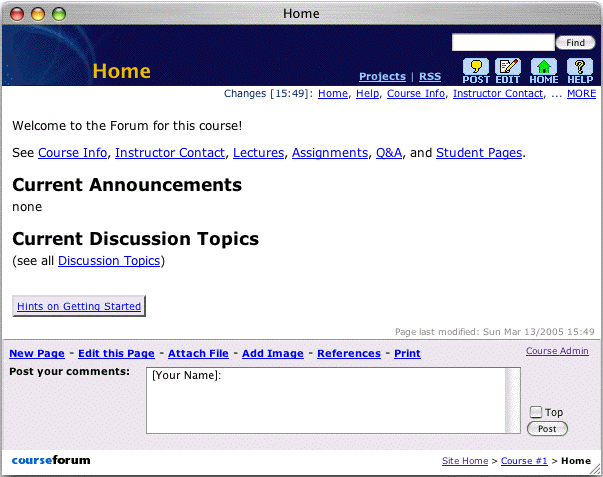This screenshot has height=477, width=603.
Task: Open Course Info link in welcome text
Action: coord(72,153)
